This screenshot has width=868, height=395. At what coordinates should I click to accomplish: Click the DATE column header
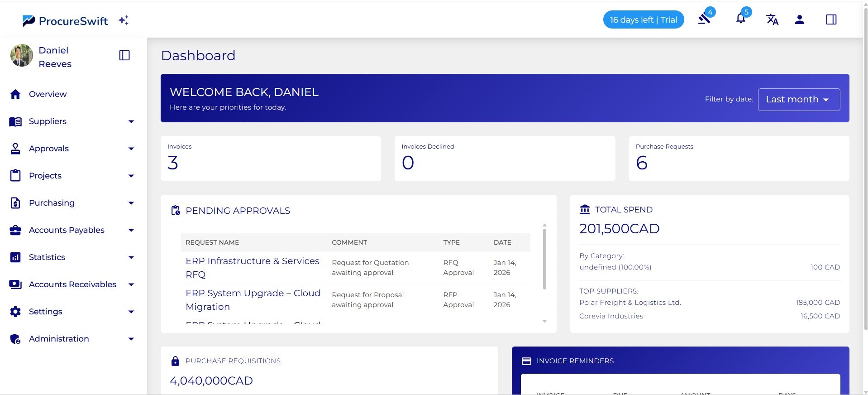point(502,242)
